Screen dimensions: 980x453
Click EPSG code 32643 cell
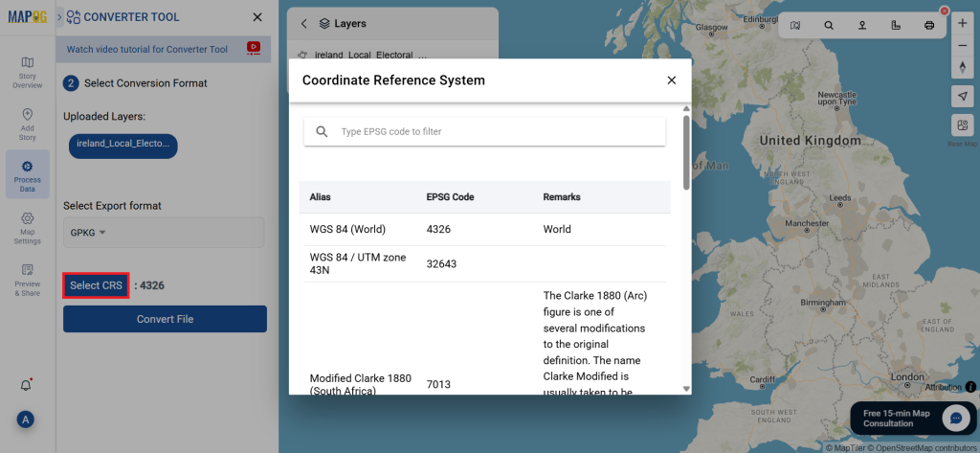coord(442,264)
